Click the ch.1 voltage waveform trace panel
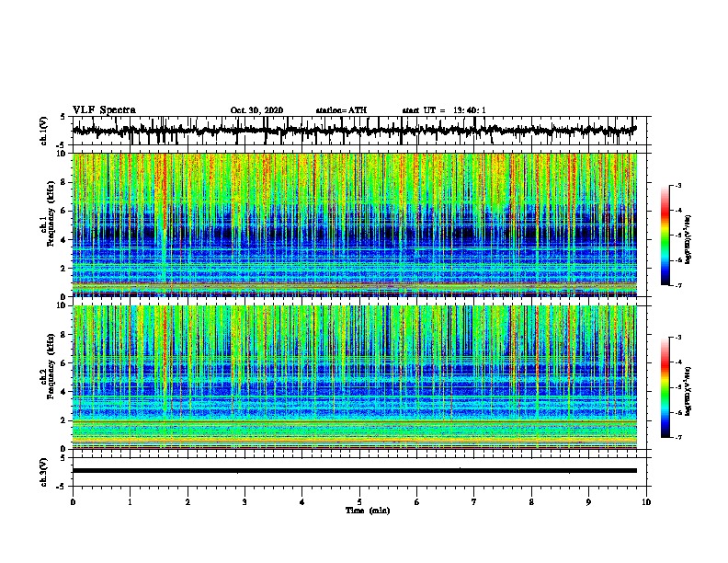The height and width of the screenshot is (563, 728). (x=361, y=131)
